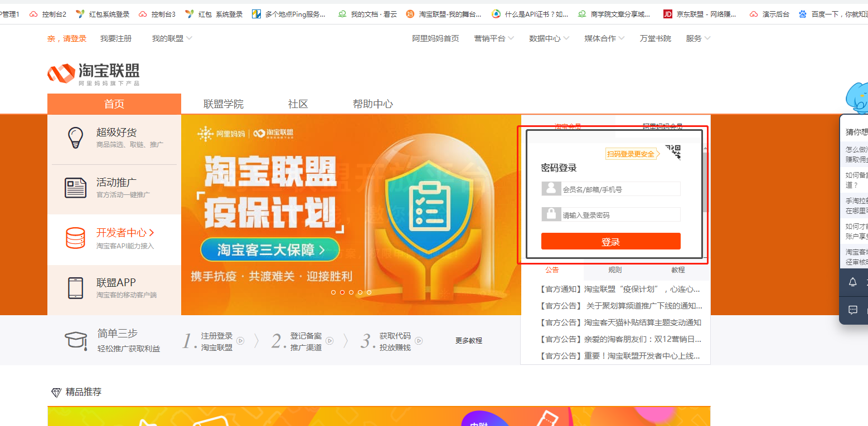Viewport: 868px width, 426px height.
Task: Open 控制台2 bookmark
Action: (x=48, y=14)
